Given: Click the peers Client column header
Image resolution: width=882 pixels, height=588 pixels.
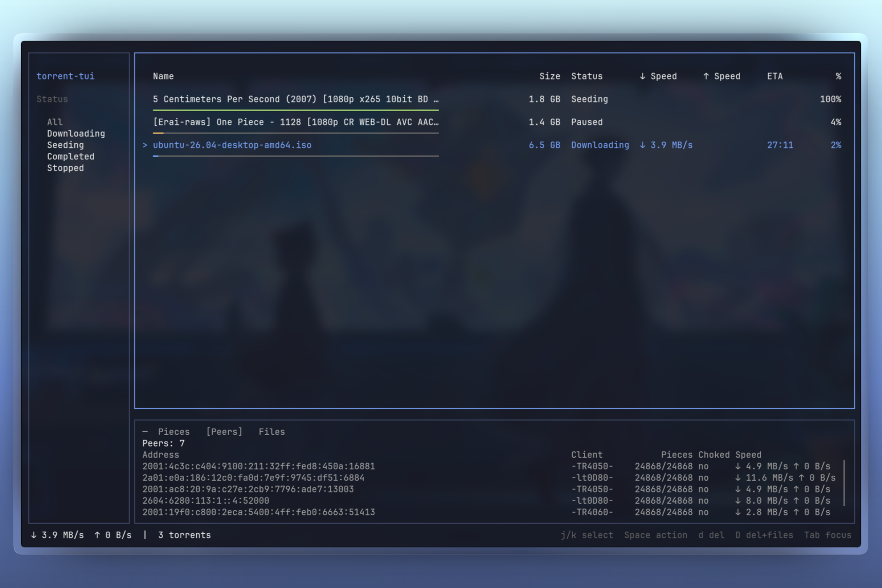Looking at the screenshot, I should 587,455.
